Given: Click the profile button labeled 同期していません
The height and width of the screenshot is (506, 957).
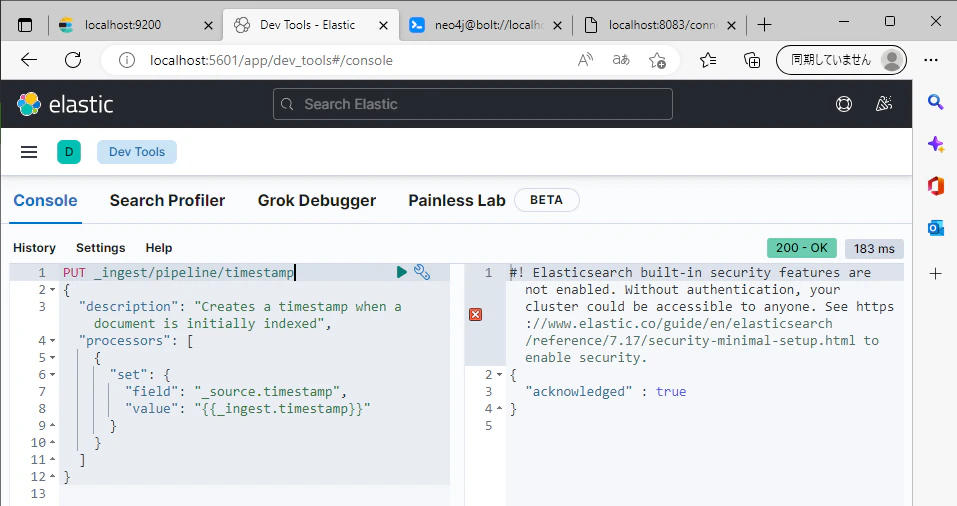Looking at the screenshot, I should tap(841, 60).
